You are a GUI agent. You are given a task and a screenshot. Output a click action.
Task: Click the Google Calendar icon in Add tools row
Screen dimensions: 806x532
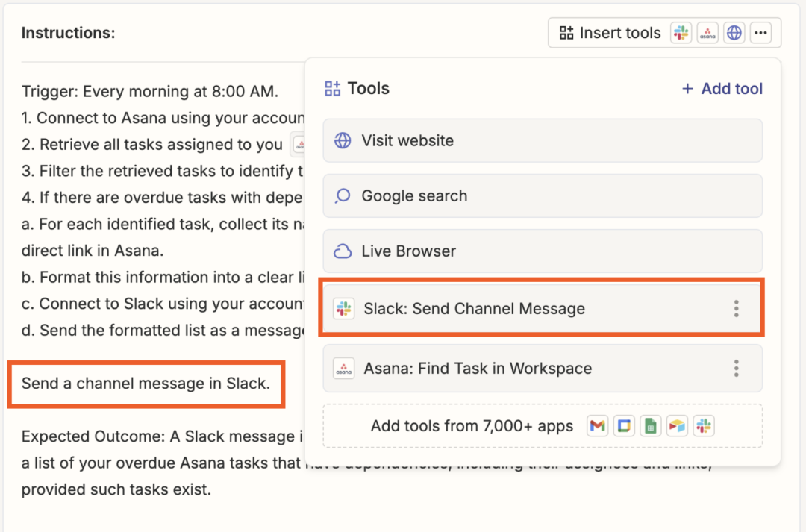coord(624,426)
